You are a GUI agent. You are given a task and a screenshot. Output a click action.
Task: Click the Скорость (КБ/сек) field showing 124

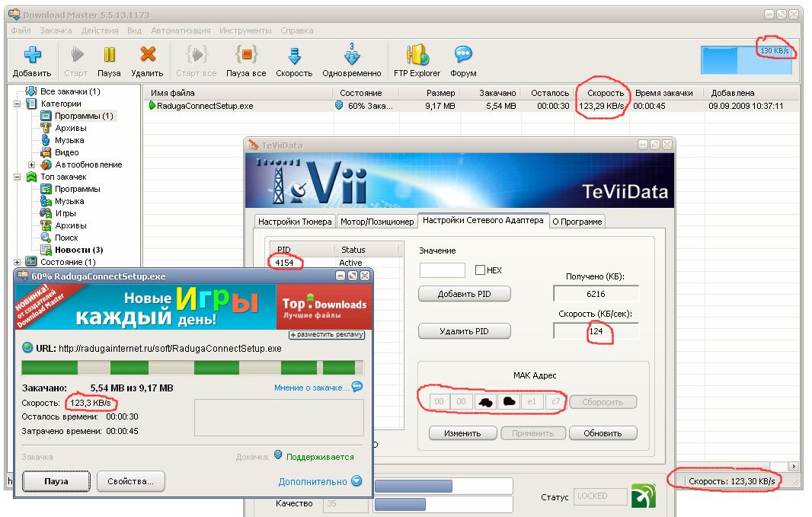pos(596,331)
